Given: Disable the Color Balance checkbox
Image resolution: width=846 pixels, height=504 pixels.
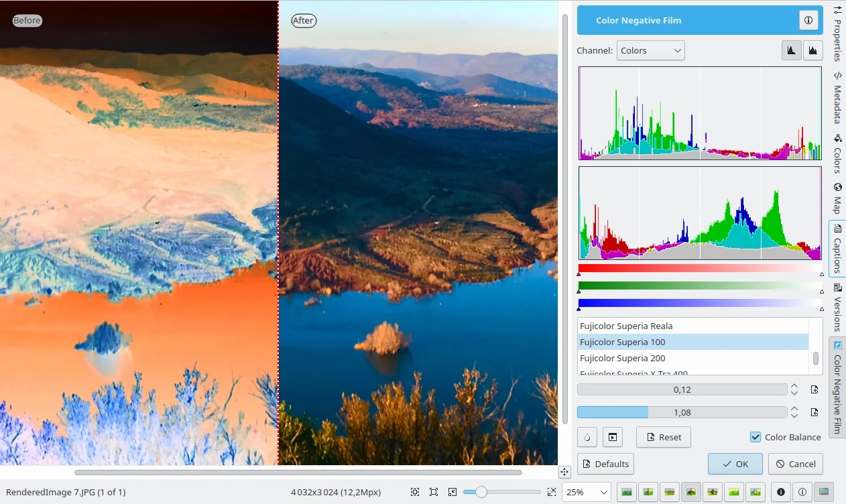Looking at the screenshot, I should [755, 437].
